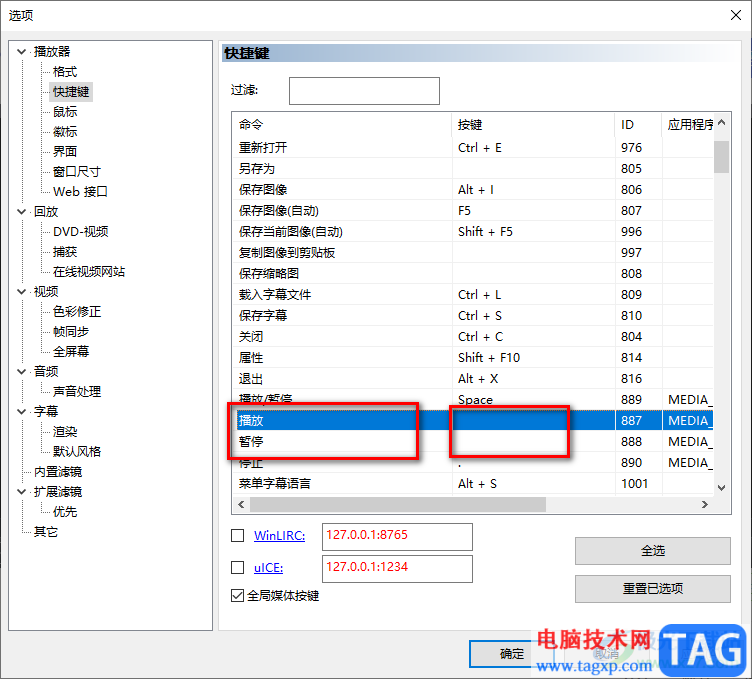
Task: Open the 全屏幕 settings page
Action: (71, 351)
